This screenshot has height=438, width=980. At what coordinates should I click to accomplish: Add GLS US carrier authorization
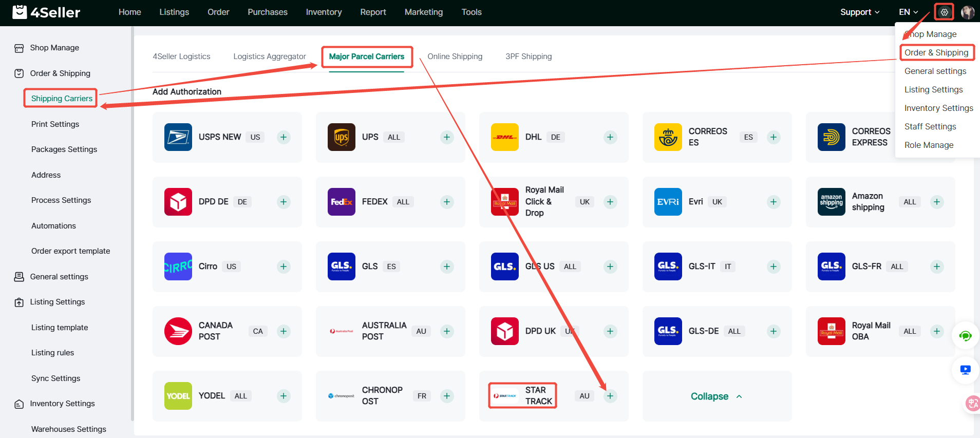610,266
